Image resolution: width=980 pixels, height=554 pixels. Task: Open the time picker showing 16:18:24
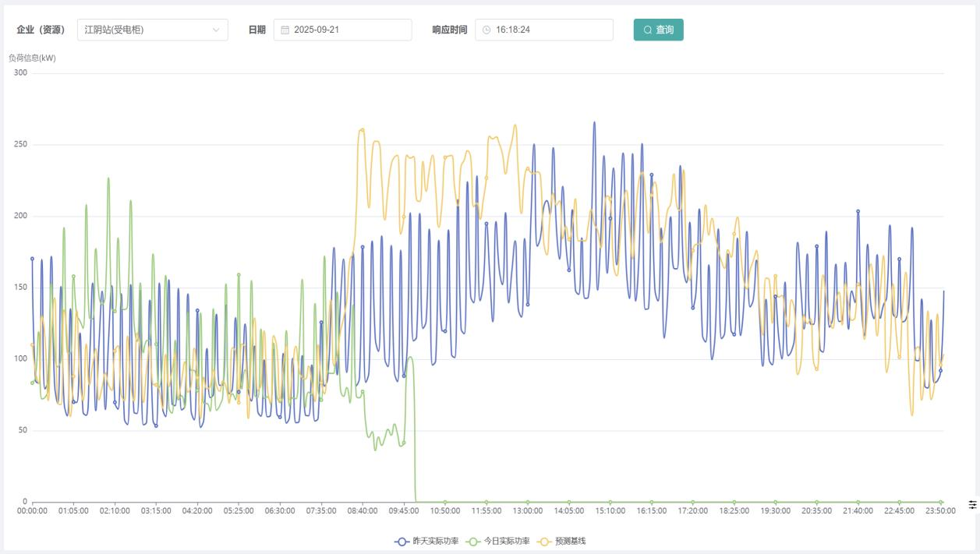(x=548, y=30)
